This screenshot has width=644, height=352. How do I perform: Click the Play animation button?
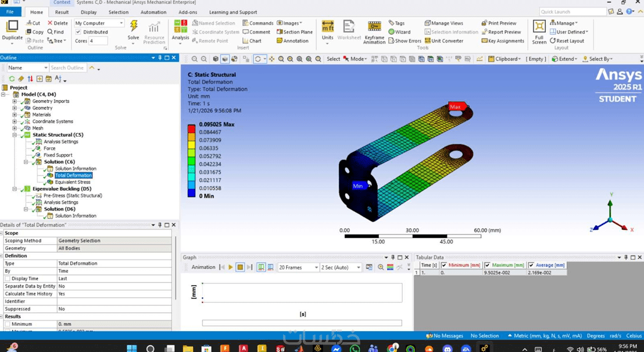(x=231, y=267)
